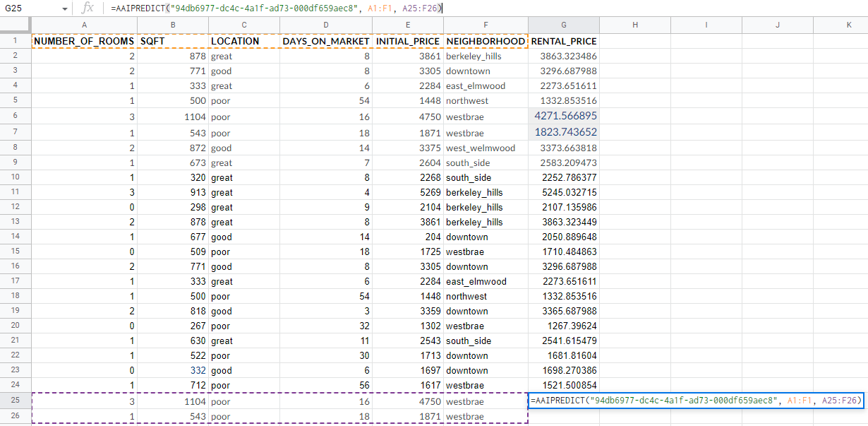This screenshot has width=868, height=426.
Task: Click days on market 32 cell
Action: (x=326, y=326)
